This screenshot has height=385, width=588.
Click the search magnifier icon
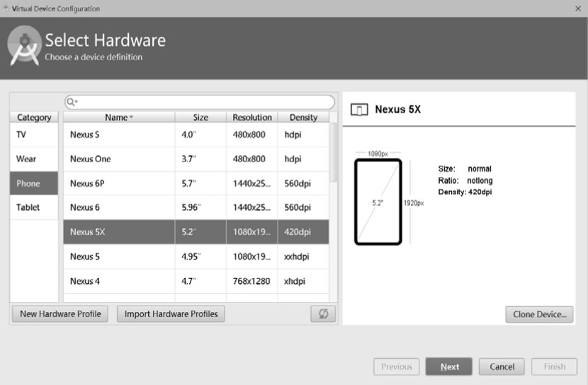pyautogui.click(x=72, y=102)
